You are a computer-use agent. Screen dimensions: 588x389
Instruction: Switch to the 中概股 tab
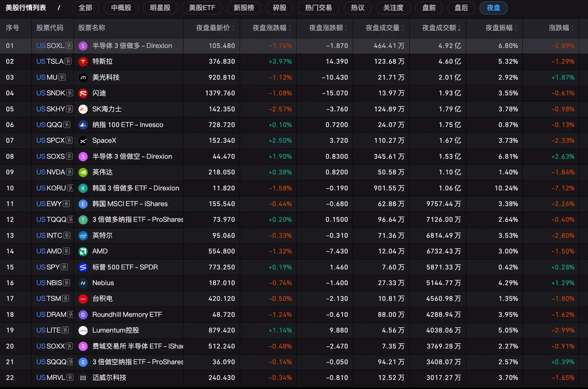click(x=121, y=8)
